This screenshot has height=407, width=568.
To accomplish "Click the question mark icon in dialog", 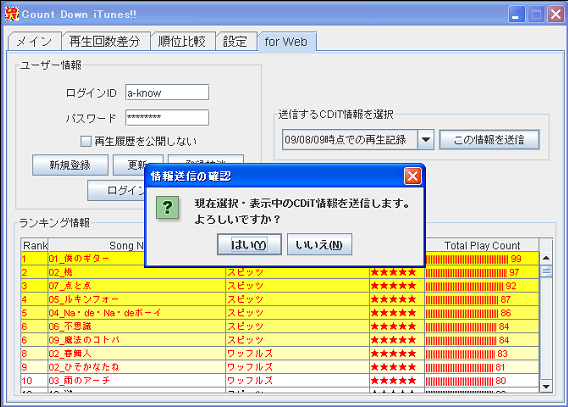I will click(x=167, y=207).
